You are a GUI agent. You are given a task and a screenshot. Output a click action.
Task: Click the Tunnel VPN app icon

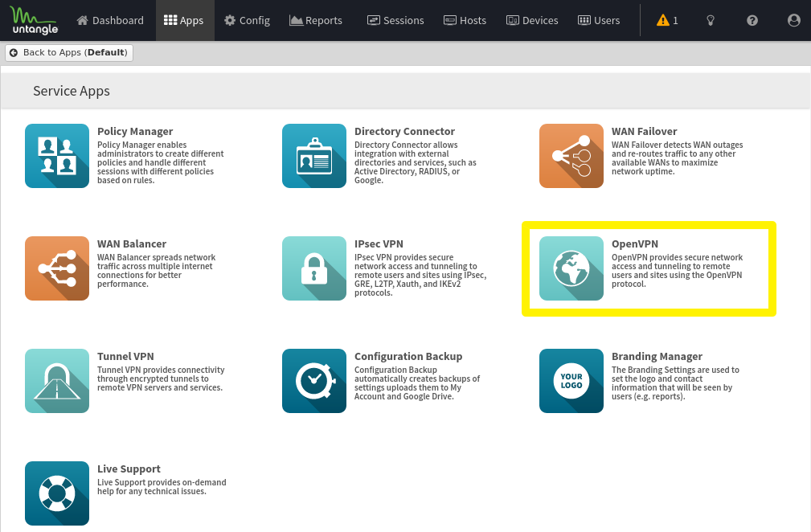57,381
